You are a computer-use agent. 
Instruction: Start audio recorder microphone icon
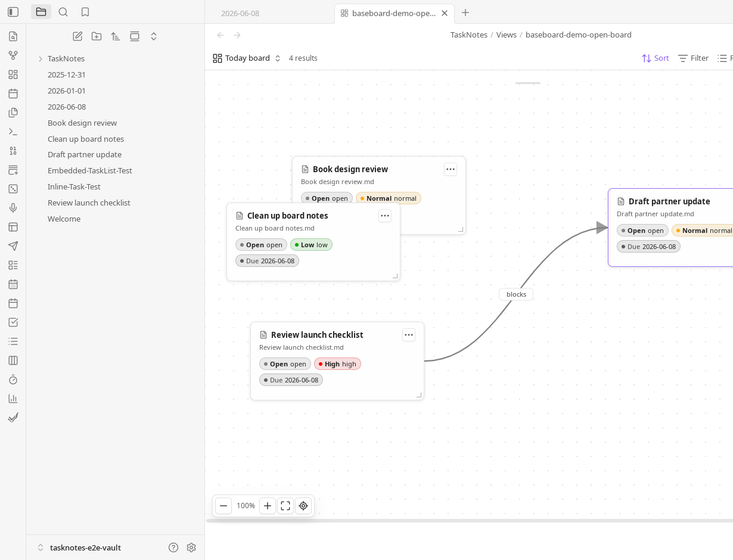click(13, 208)
